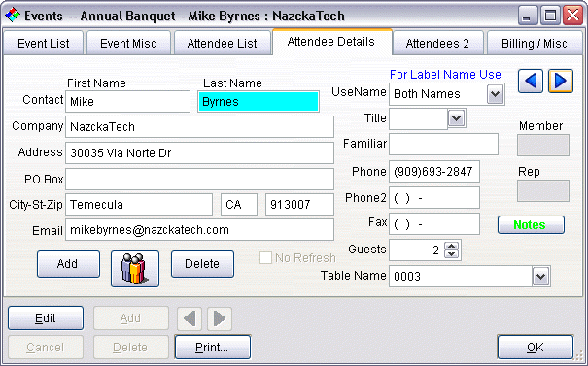
Task: Click the Company field NazckaTech
Action: point(199,126)
